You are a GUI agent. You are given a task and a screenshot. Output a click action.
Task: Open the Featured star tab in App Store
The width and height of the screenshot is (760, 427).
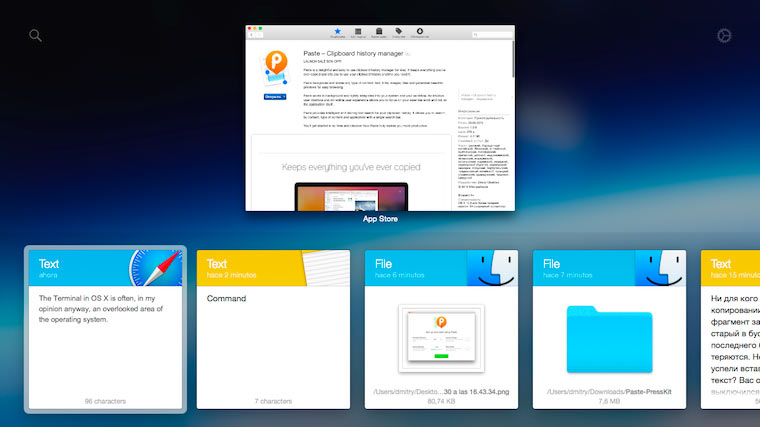click(338, 32)
